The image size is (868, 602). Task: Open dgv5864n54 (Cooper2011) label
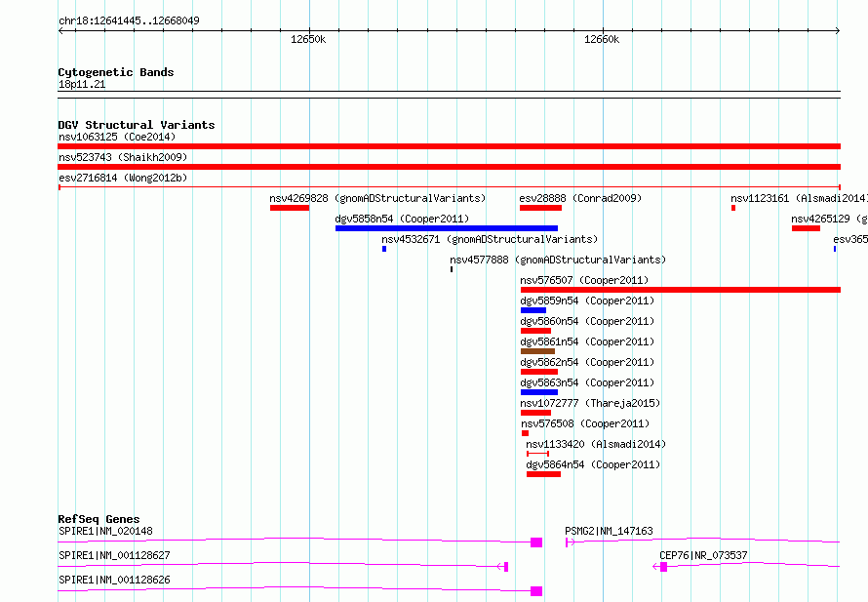pyautogui.click(x=593, y=464)
